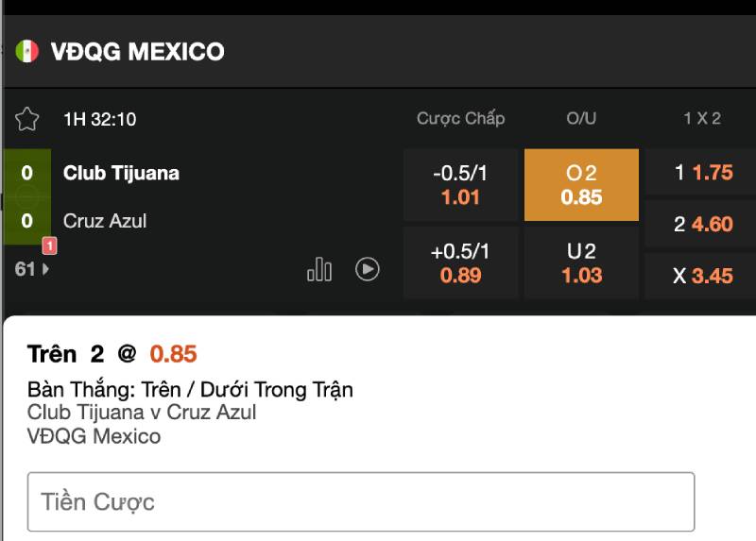Click the live stream play icon
This screenshot has width=756, height=541.
[368, 269]
